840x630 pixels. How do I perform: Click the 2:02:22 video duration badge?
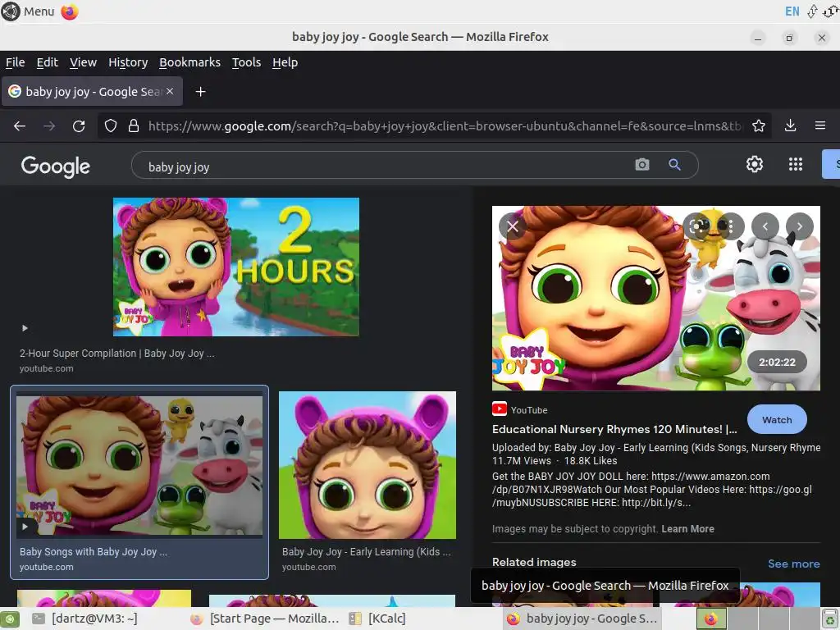coord(777,362)
